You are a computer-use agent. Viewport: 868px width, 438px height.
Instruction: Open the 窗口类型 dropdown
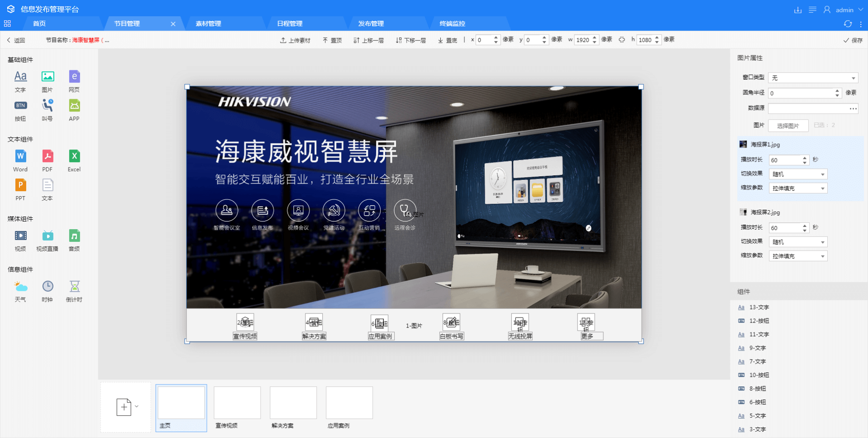[813, 78]
